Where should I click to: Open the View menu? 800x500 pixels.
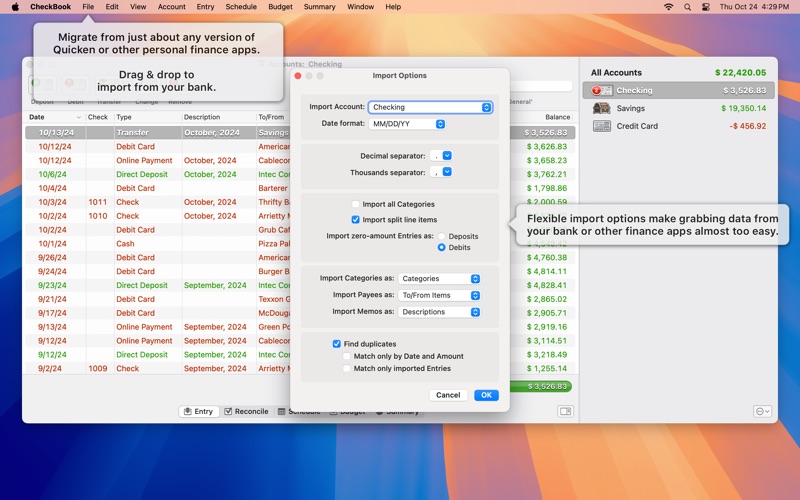click(x=138, y=7)
